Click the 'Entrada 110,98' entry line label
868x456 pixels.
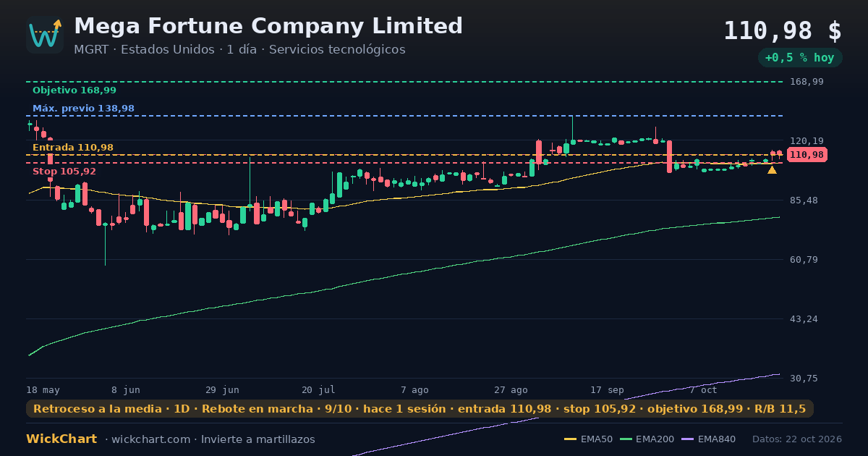[x=73, y=148]
